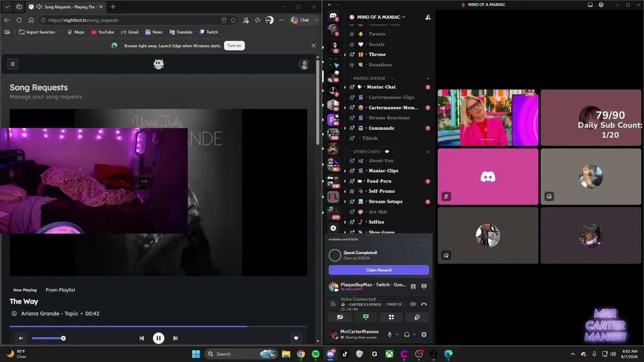644x362 pixels.
Task: Click Import favorites in bookmarks bar
Action: pos(37,32)
